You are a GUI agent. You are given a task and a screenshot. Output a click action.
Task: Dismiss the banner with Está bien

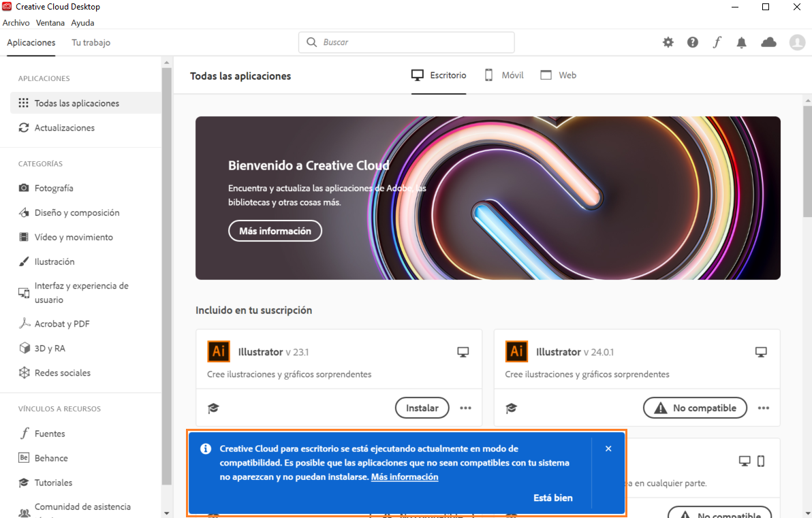pyautogui.click(x=552, y=498)
